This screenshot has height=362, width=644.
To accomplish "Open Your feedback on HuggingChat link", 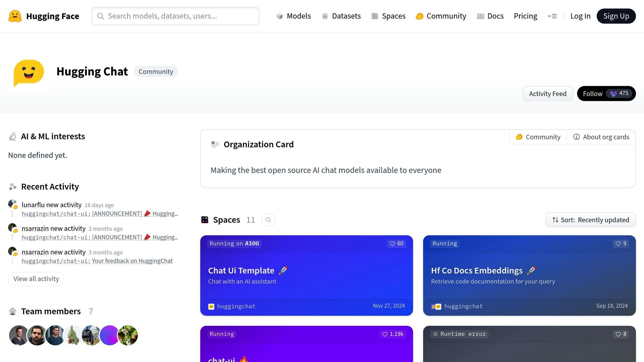I will 132,261.
